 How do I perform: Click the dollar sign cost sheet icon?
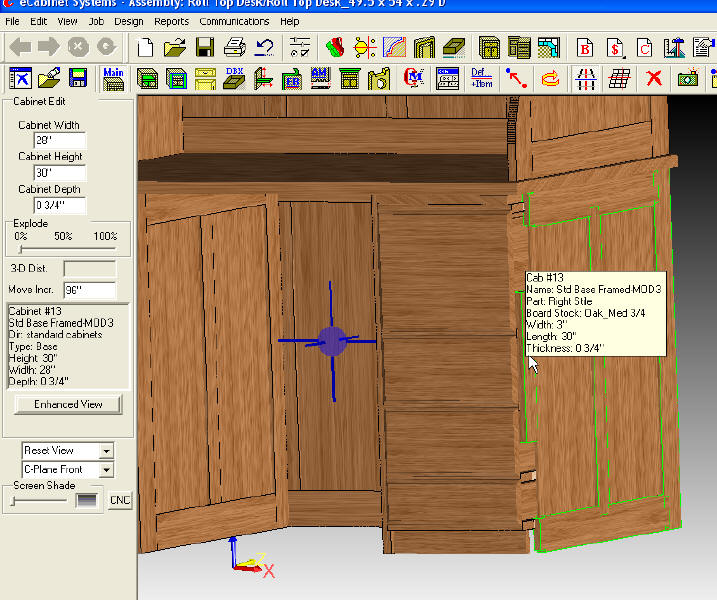[x=615, y=46]
